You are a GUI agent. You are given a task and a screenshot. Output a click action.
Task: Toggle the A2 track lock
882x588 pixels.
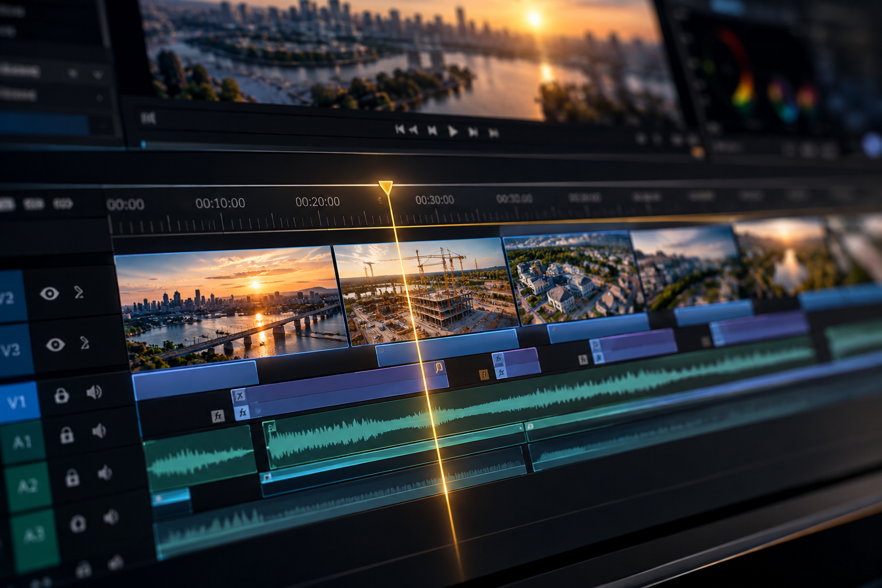pos(72,477)
